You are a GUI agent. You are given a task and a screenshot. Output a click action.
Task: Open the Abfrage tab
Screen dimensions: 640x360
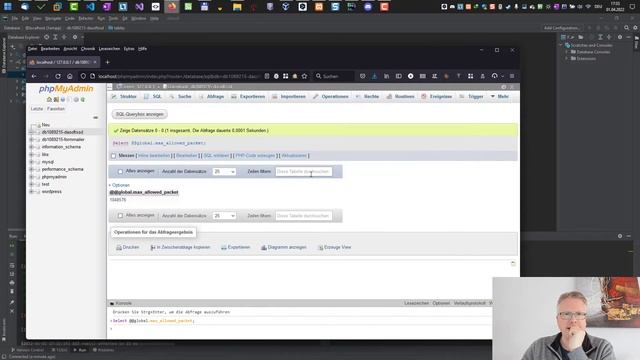[x=211, y=97]
